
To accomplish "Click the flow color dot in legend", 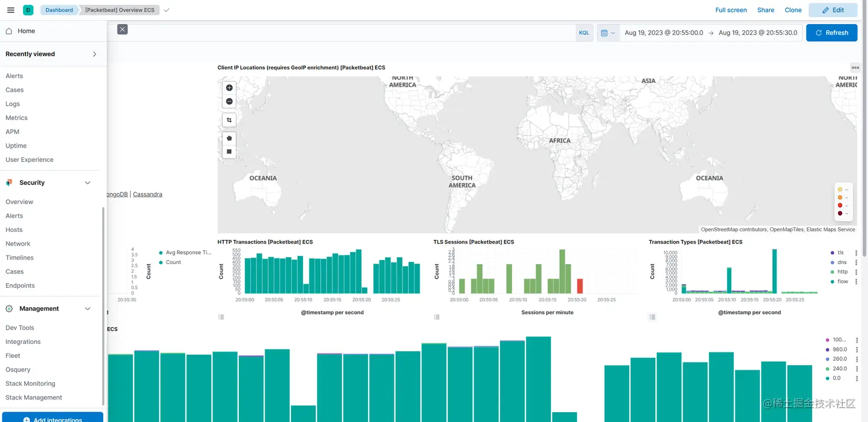I will [832, 282].
